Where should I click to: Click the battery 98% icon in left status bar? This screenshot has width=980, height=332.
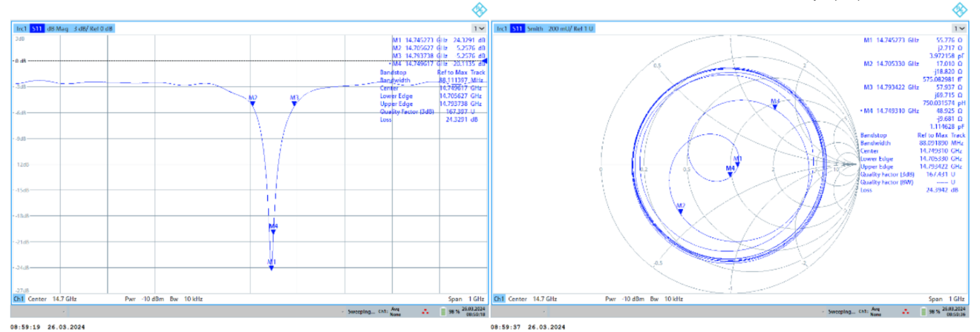click(x=444, y=312)
